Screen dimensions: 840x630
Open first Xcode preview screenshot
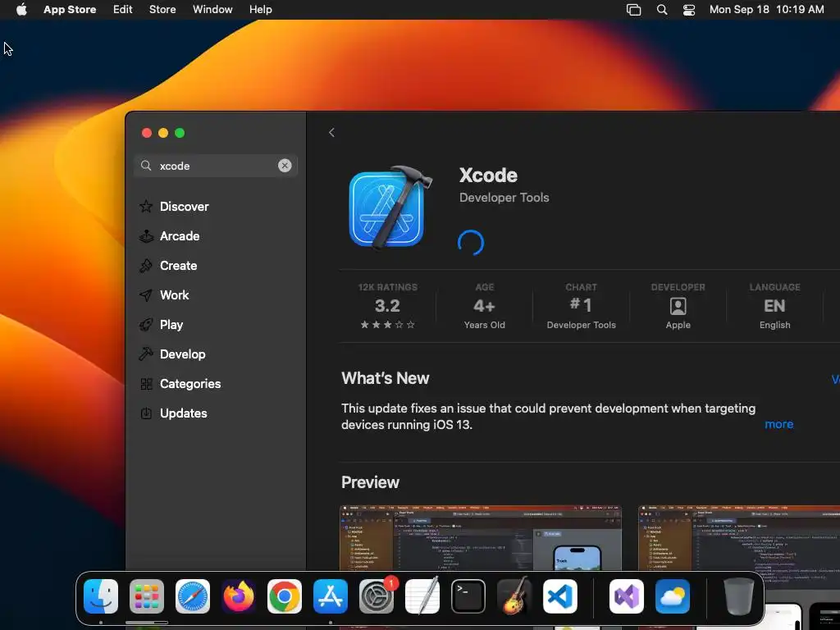[481, 538]
